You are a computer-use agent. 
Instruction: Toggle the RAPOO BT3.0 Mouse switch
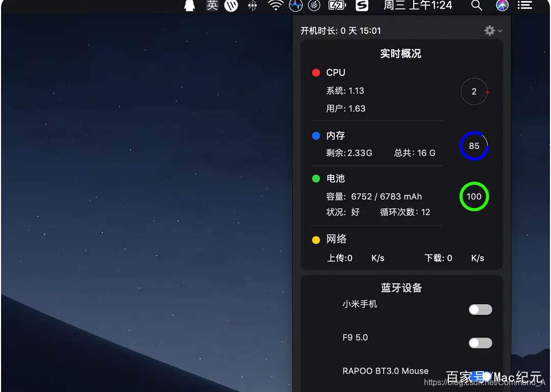[x=481, y=376]
